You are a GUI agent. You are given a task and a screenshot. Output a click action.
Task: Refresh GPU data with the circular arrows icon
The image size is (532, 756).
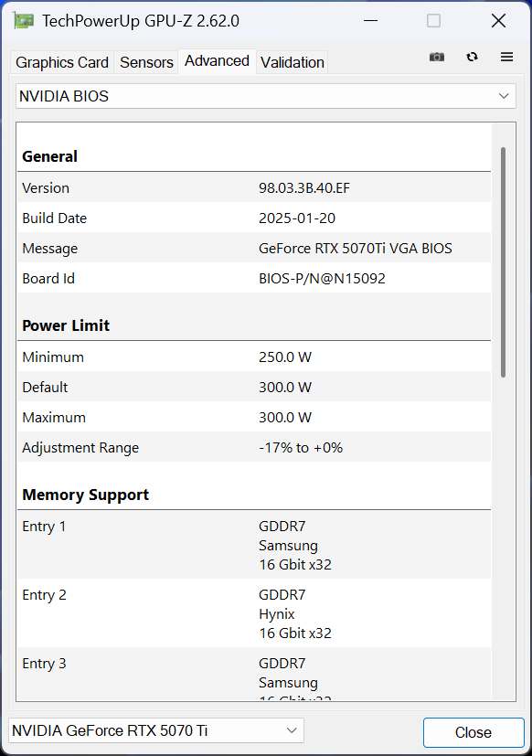point(472,57)
